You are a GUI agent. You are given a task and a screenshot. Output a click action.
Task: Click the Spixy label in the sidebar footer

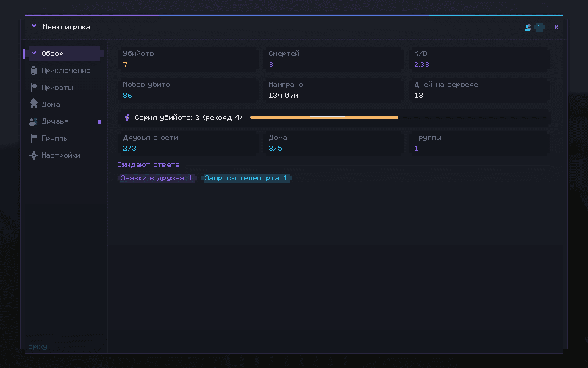tap(38, 346)
